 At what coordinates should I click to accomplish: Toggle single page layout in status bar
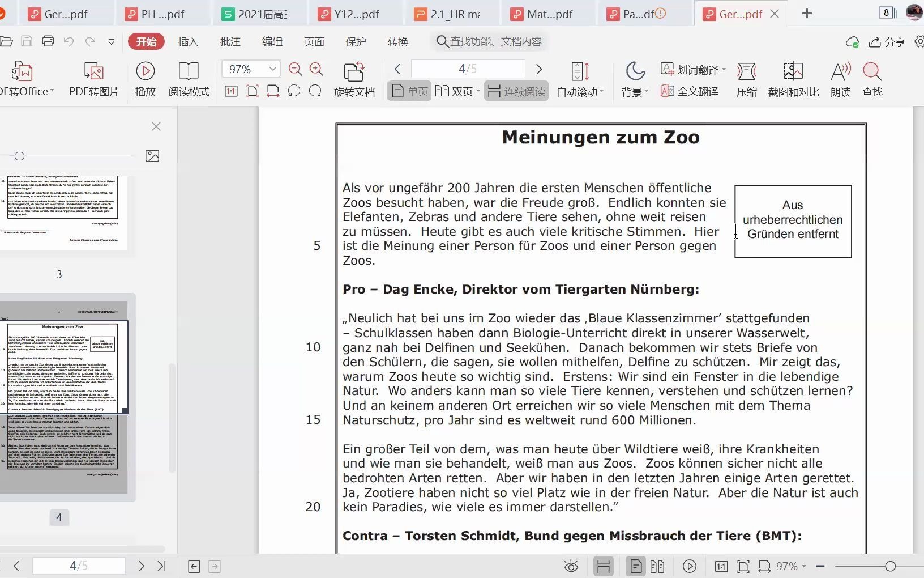636,566
